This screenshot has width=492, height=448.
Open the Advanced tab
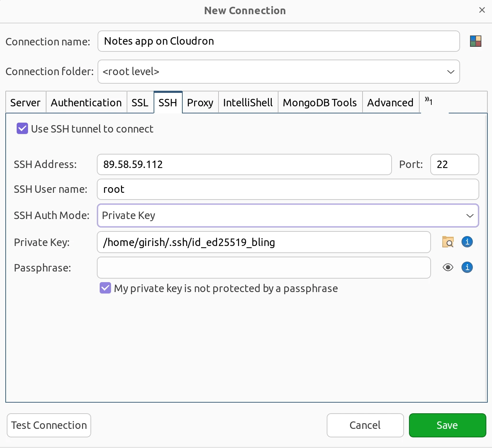click(x=390, y=102)
